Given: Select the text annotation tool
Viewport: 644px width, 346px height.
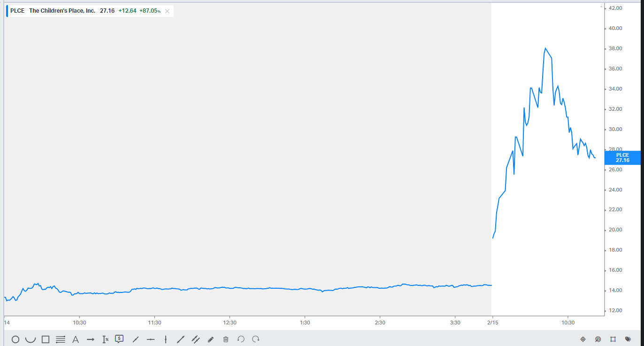Looking at the screenshot, I should coord(76,339).
